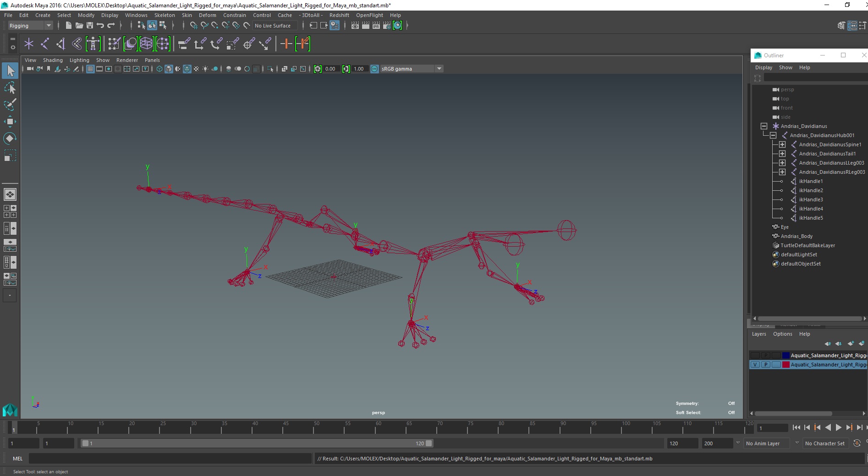Expand Andrias_DavidianusSpine1 node

coord(782,144)
